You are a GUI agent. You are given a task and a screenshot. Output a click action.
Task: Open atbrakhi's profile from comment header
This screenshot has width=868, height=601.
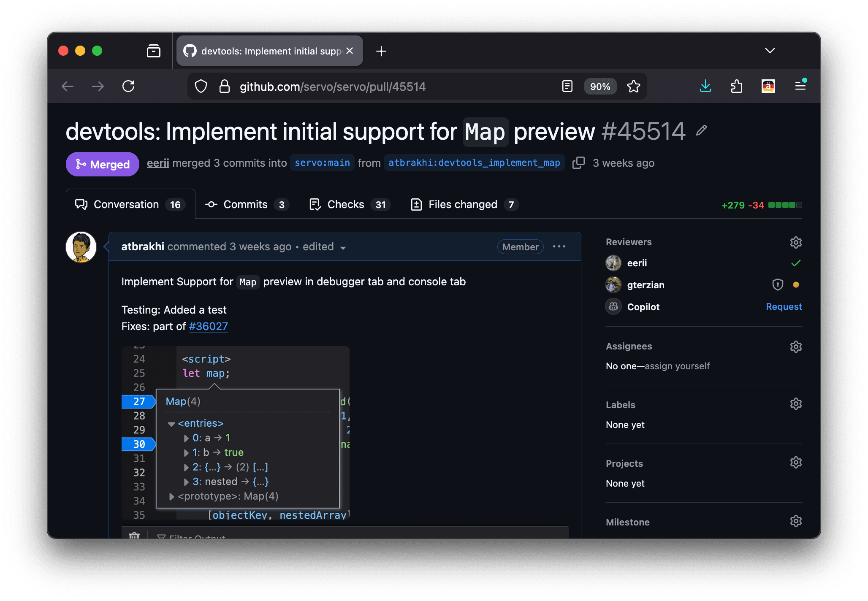tap(143, 246)
